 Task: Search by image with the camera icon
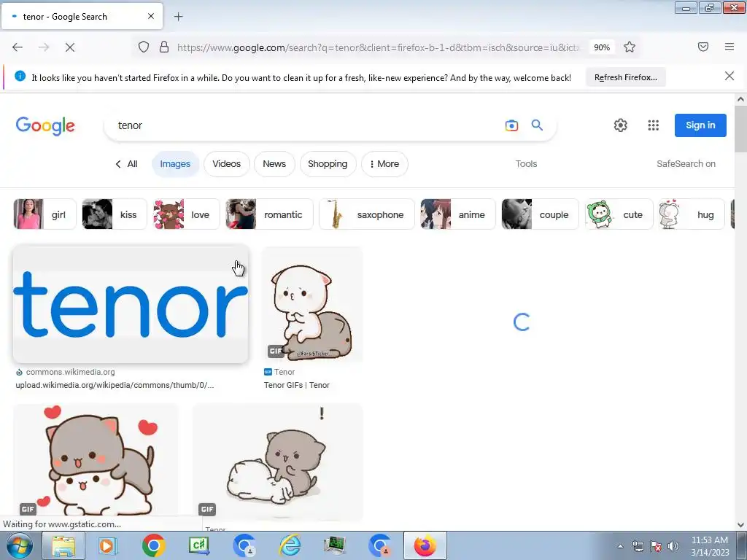coord(511,125)
